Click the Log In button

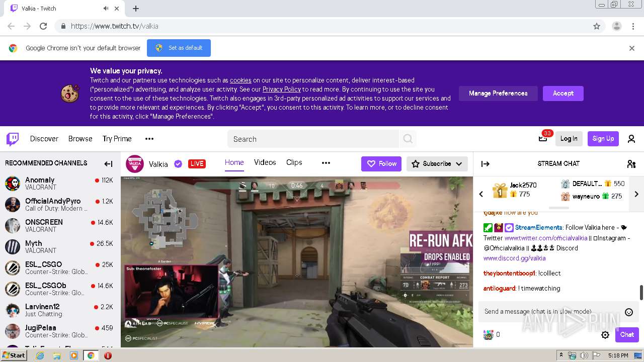click(x=569, y=139)
